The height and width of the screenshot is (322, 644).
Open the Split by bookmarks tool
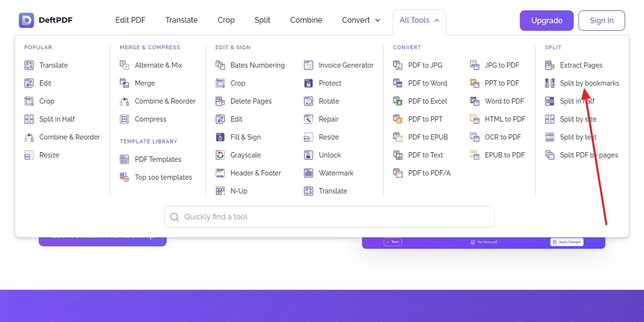(x=590, y=83)
